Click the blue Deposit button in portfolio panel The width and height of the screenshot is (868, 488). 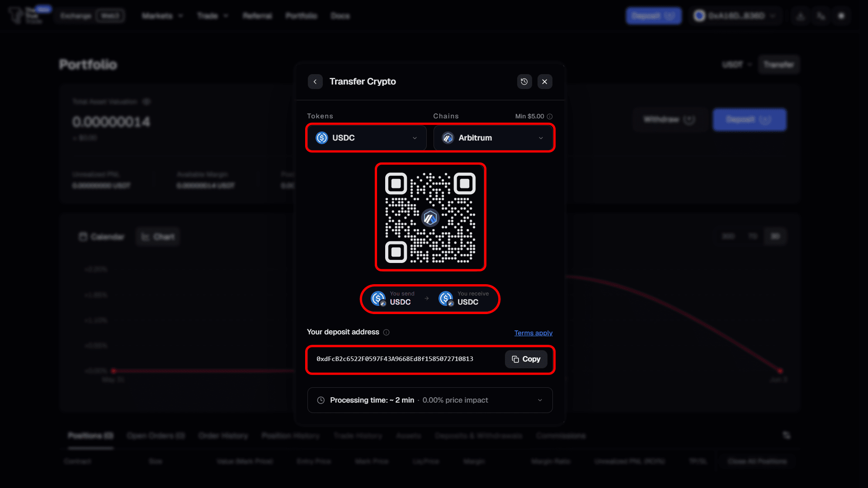[750, 120]
